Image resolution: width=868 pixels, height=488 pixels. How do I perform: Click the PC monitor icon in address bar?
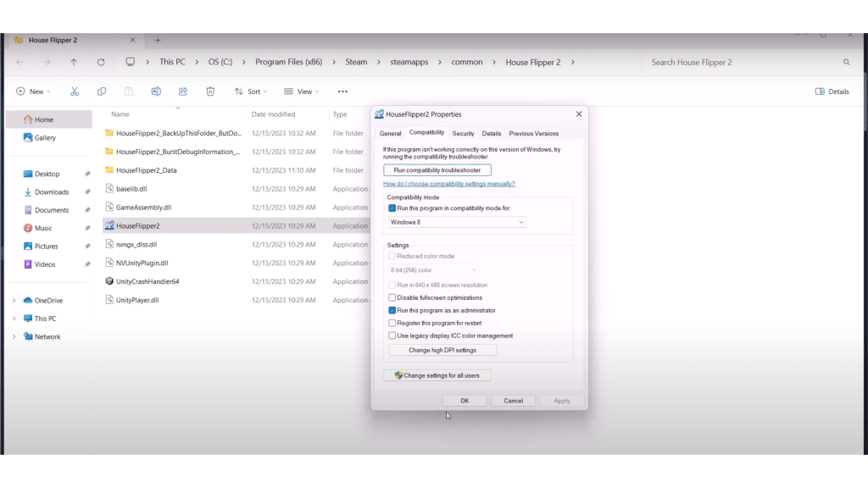tap(130, 62)
